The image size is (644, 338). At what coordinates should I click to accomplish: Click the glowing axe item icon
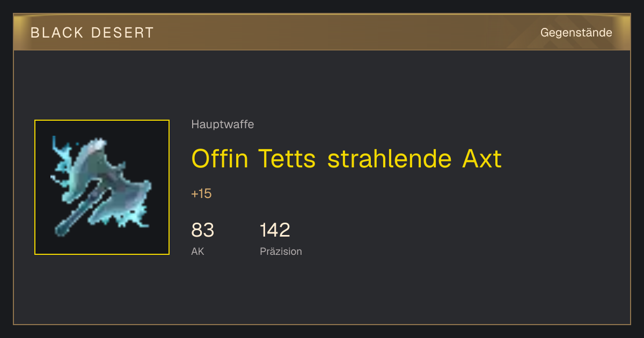102,187
